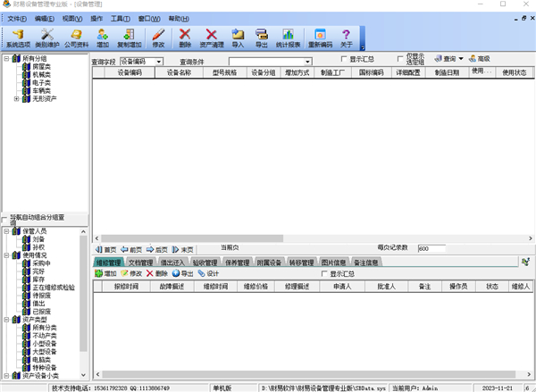Open 系统选项 in the toolbar
Screen dimensions: 536x392
17,38
